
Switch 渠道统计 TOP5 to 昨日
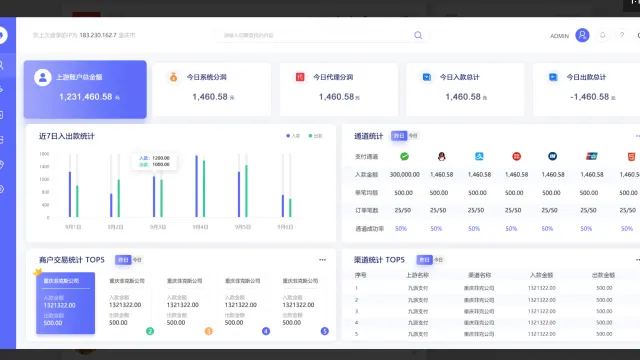tap(424, 260)
